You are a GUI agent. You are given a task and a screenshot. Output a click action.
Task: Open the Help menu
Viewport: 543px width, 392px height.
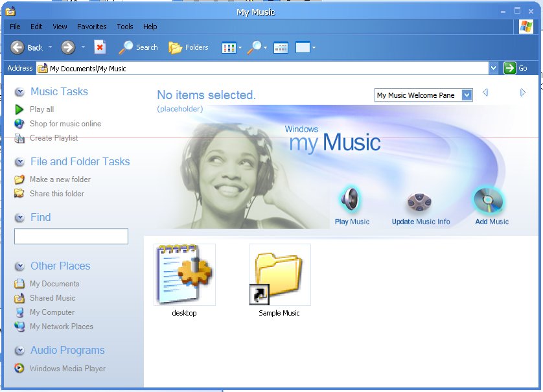click(150, 27)
